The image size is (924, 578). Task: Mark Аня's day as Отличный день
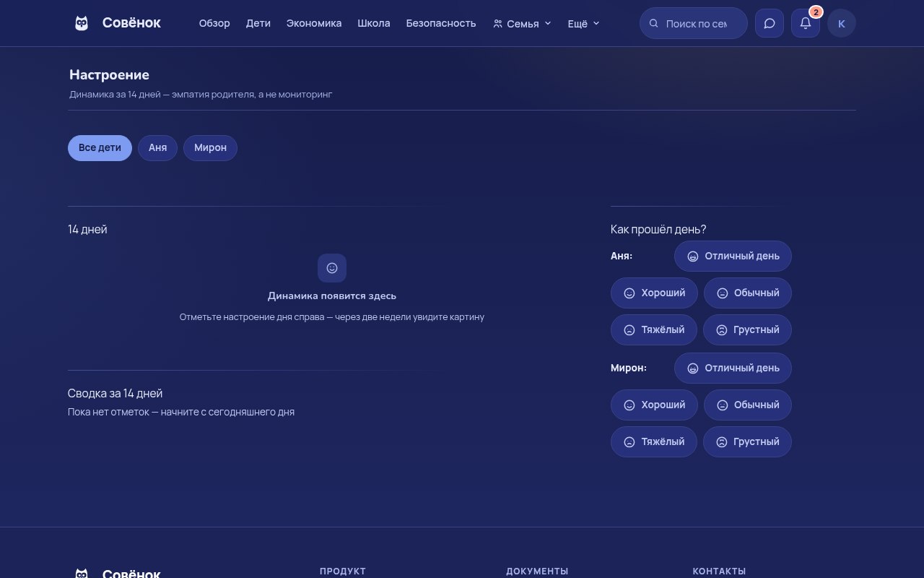click(733, 256)
